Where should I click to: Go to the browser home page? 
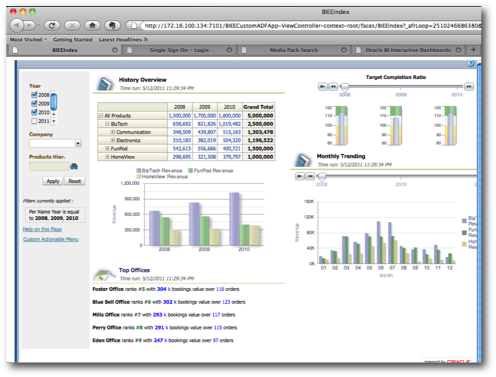click(92, 25)
